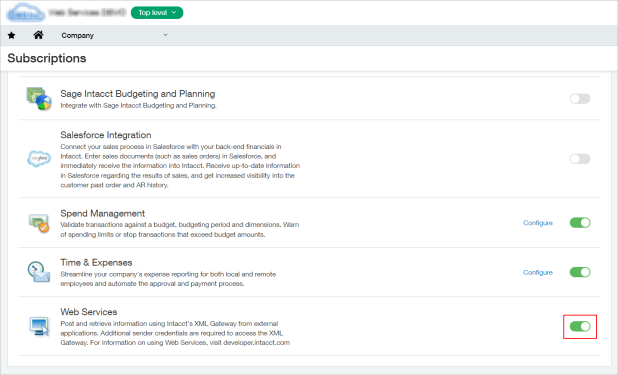Click the Web Services heading

click(89, 312)
